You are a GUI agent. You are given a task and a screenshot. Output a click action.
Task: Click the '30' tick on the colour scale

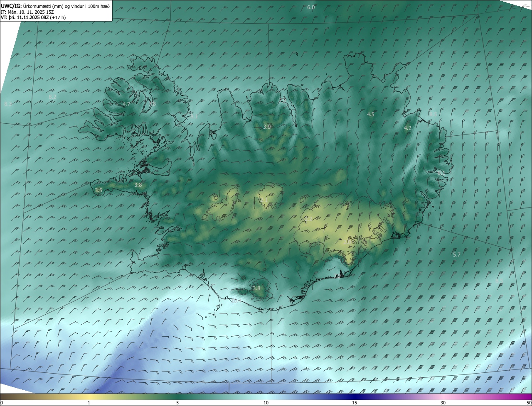(443, 403)
